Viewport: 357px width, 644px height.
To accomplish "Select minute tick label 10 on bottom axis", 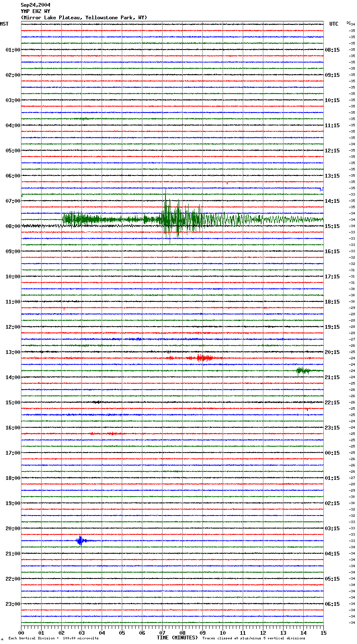I will point(223,633).
